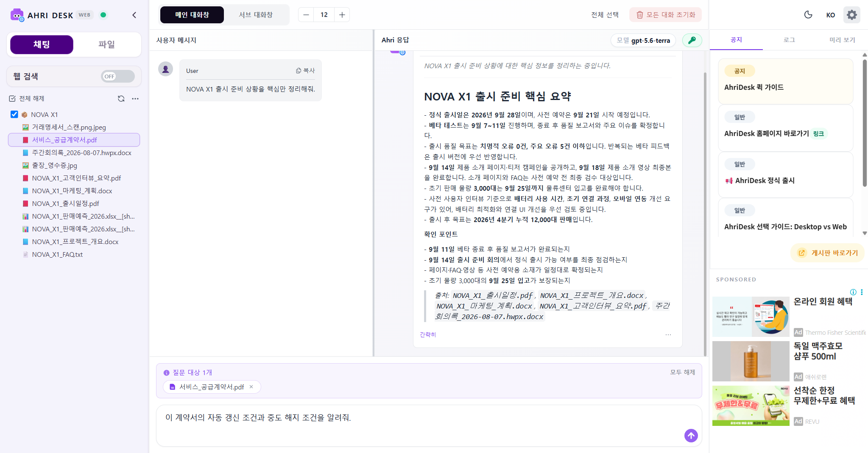The height and width of the screenshot is (453, 868).
Task: Select file 거래명세서_스캔.png.jpeg
Action: 69,127
